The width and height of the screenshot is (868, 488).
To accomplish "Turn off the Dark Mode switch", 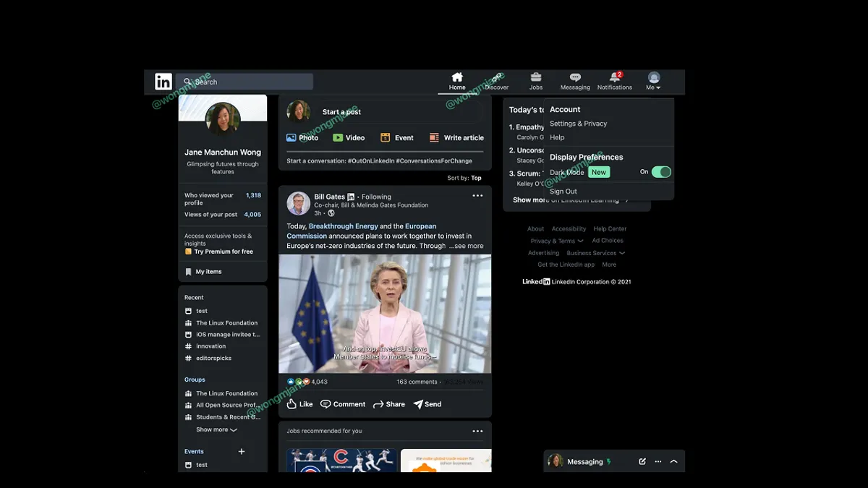I will [661, 172].
